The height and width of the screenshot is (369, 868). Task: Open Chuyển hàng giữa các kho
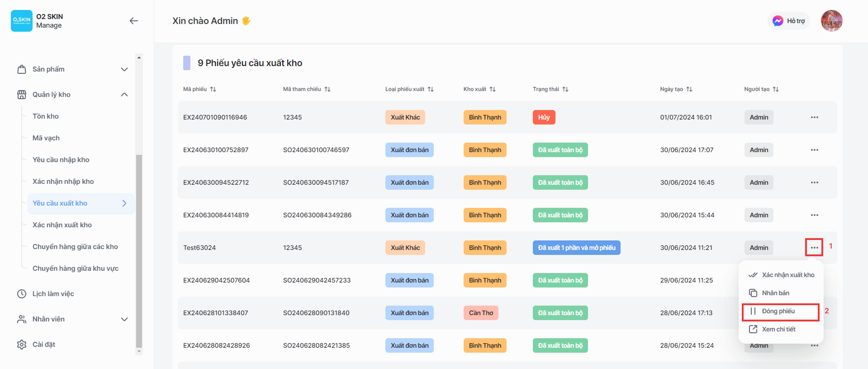(x=75, y=247)
